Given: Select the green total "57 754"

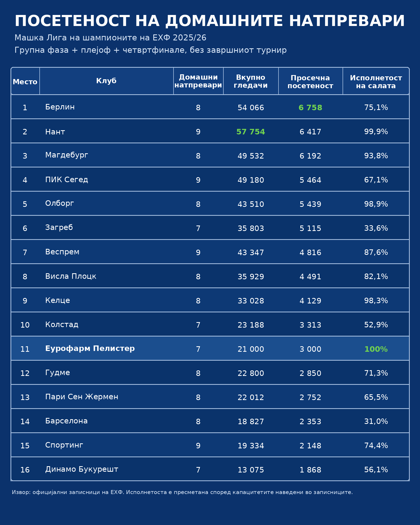Looking at the screenshot, I should click(251, 132).
